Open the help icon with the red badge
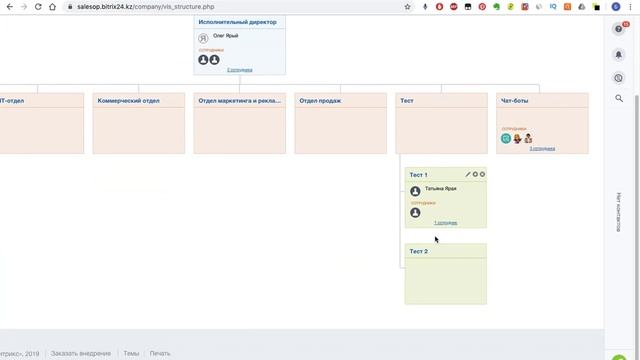 (619, 29)
